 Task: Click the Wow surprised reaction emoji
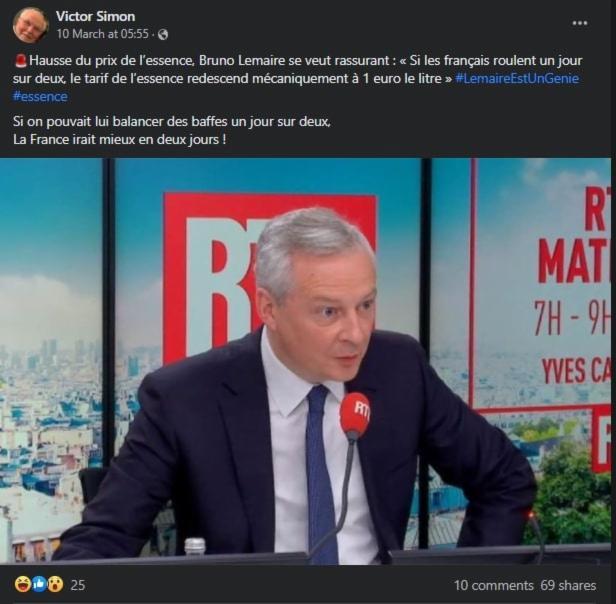(x=55, y=584)
